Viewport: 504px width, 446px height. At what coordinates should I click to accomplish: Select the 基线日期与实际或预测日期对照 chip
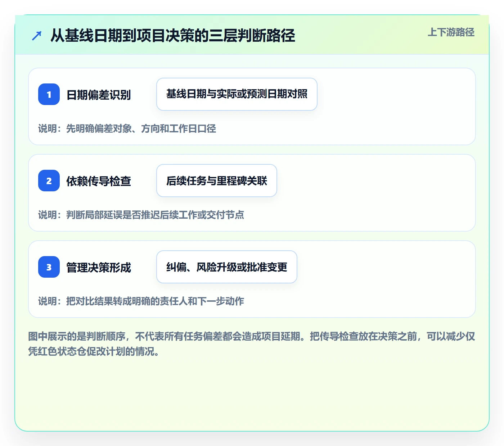click(237, 94)
